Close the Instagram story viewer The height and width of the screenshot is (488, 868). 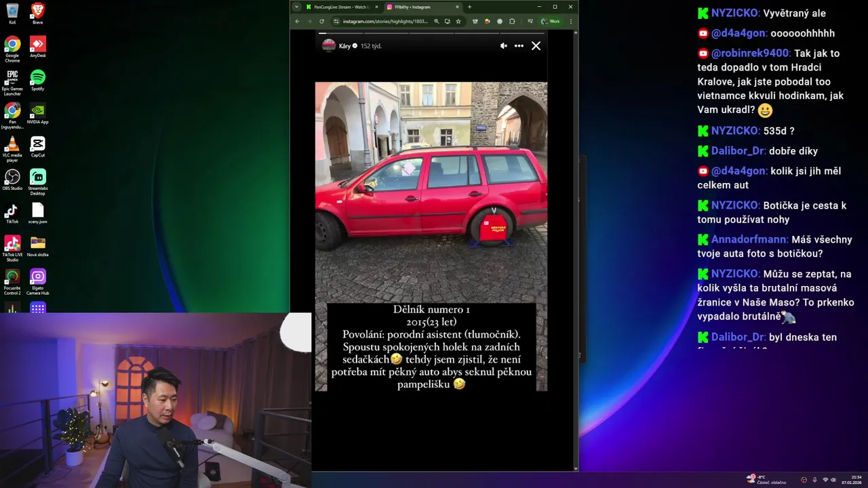536,46
